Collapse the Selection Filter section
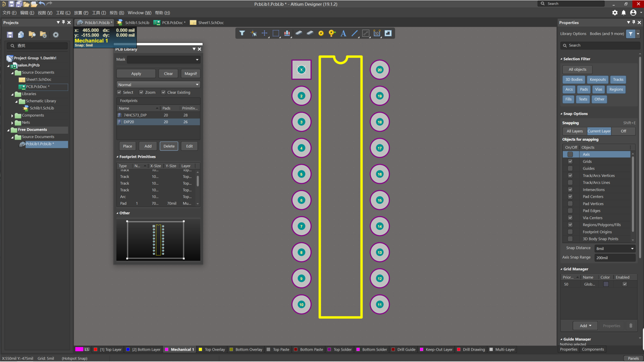Viewport: 644px width, 362px height. (561, 59)
